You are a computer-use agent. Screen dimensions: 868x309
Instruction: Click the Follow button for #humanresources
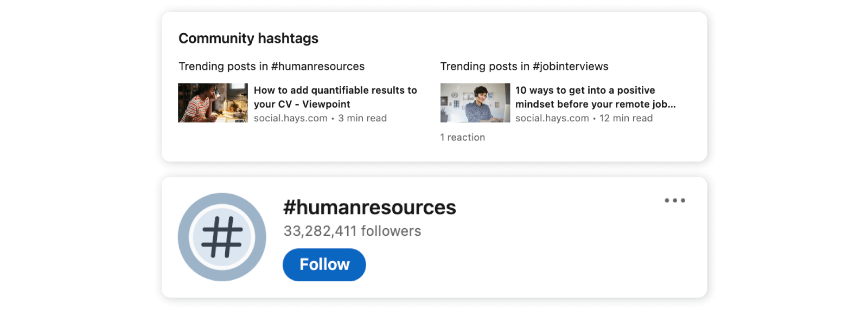[324, 265]
